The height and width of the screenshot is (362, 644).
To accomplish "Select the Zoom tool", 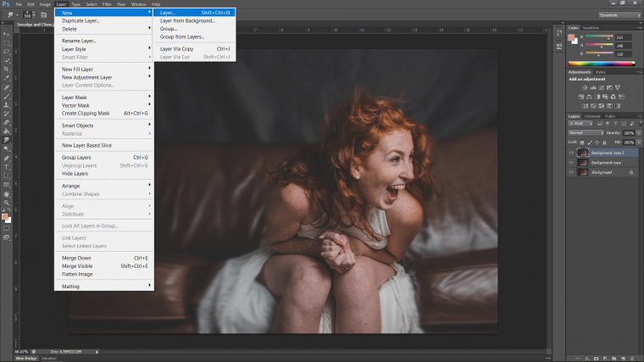I will coord(6,203).
